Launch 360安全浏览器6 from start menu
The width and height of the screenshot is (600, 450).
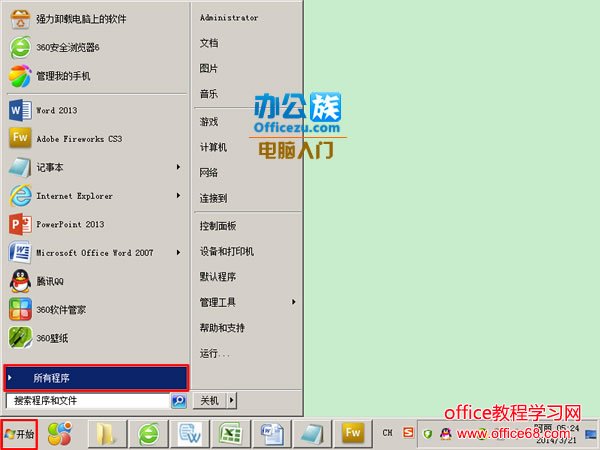20,47
